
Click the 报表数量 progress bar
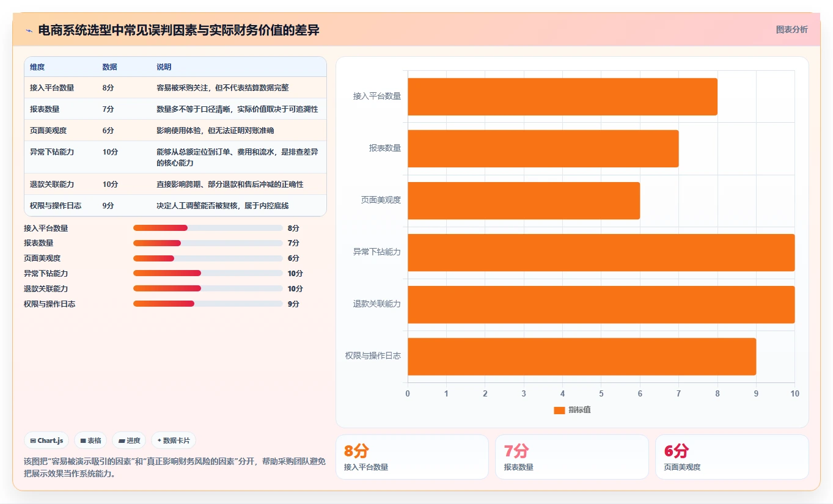point(208,243)
